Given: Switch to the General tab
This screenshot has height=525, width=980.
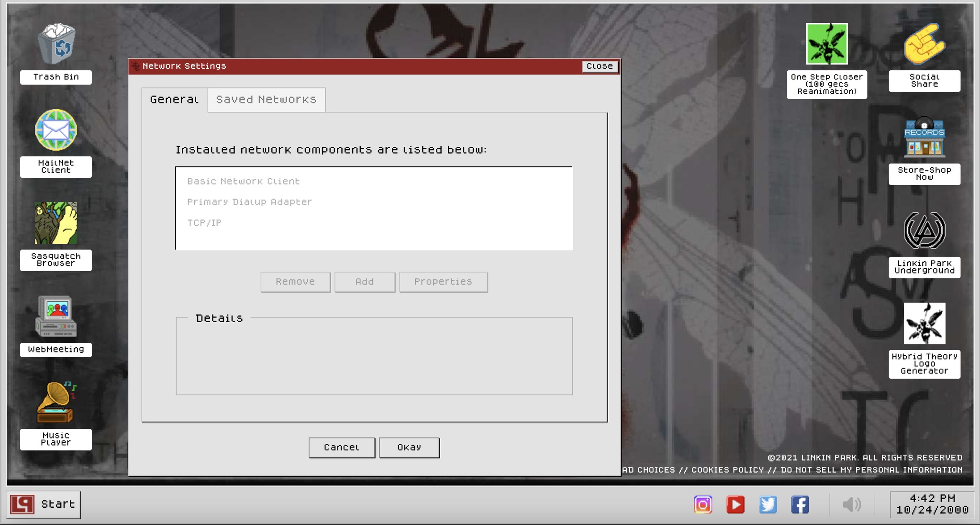Looking at the screenshot, I should 175,100.
